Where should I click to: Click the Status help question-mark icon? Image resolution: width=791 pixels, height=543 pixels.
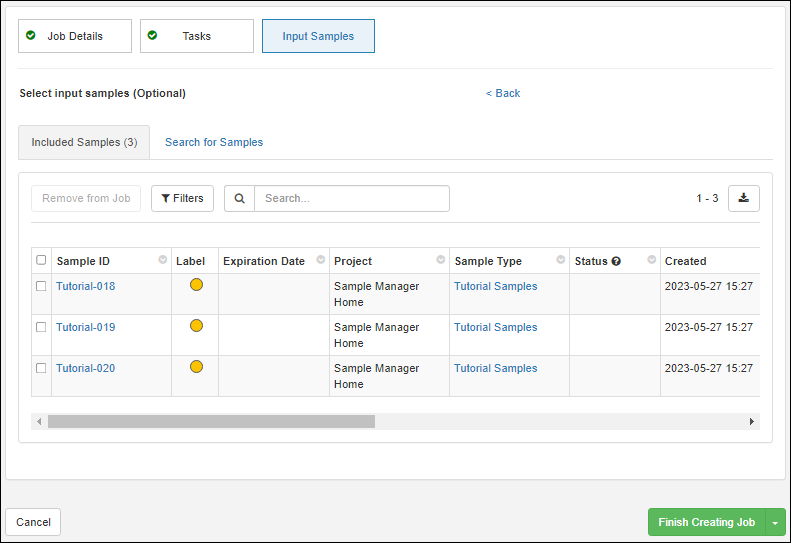[x=616, y=261]
